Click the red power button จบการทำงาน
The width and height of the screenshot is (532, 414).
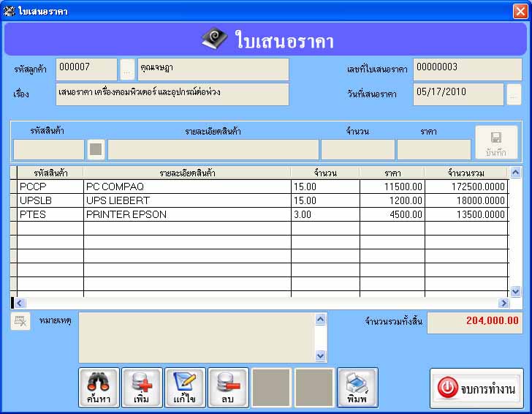tap(476, 388)
